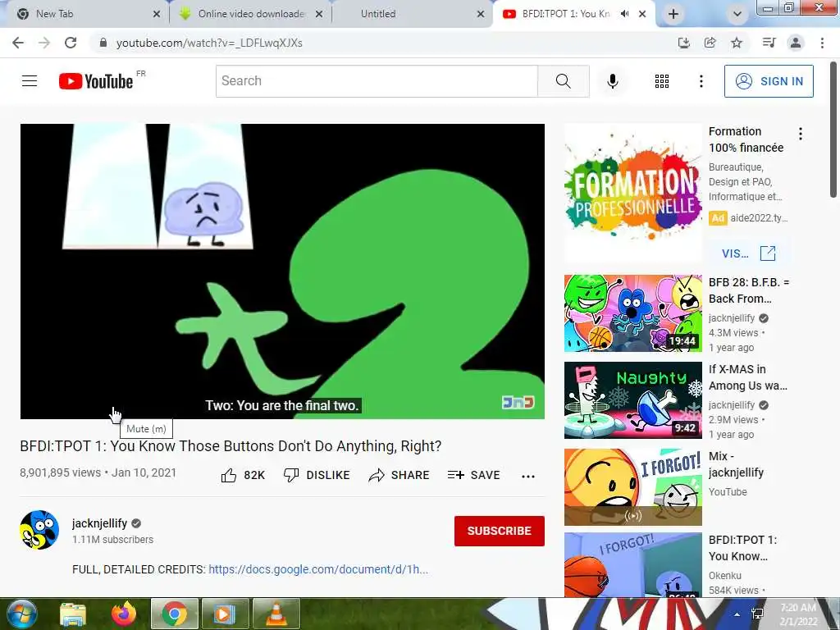Open YouTube settings three-dot menu
The height and width of the screenshot is (630, 840).
[701, 81]
